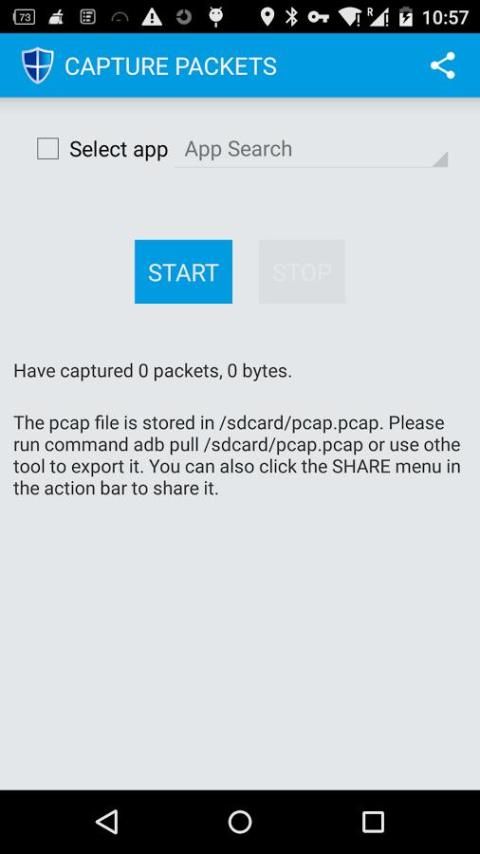Tap the captured packets counter text

pyautogui.click(x=153, y=371)
